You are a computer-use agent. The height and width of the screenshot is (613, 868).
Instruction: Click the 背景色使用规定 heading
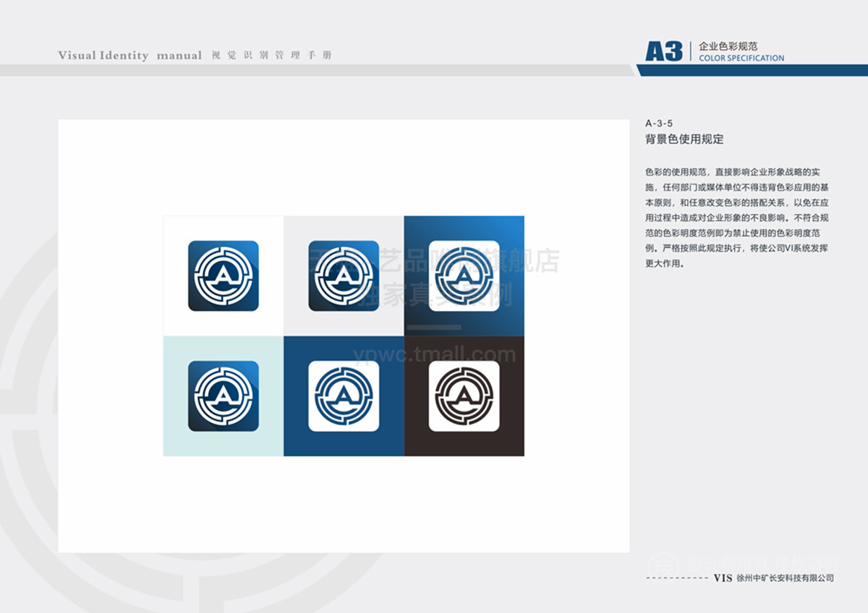[684, 140]
